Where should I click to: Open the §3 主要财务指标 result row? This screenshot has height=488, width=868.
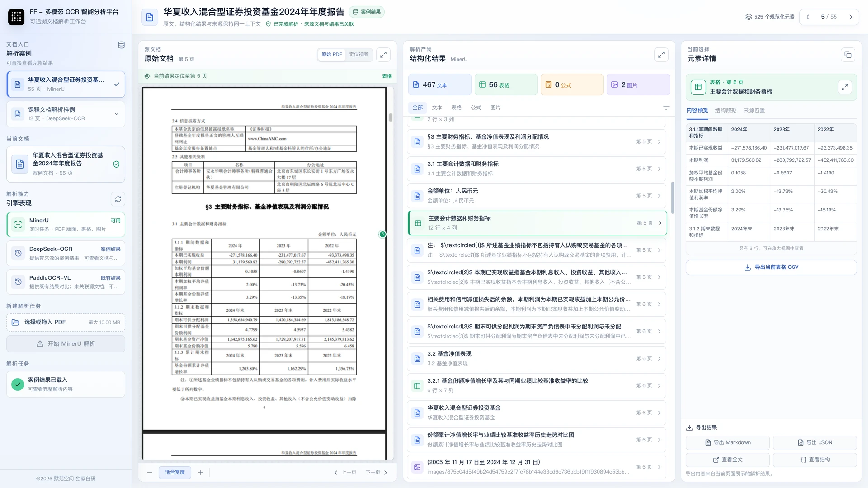coord(537,141)
